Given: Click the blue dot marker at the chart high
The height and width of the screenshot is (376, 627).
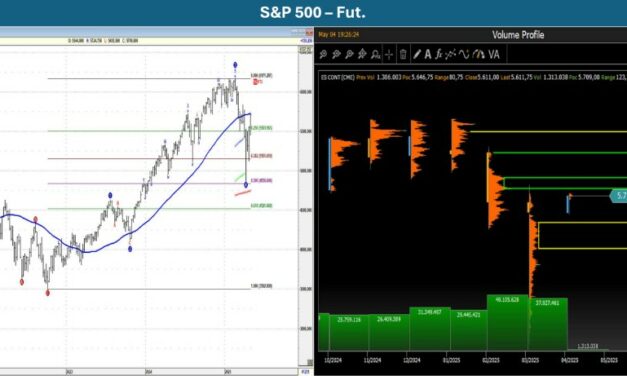Looking at the screenshot, I should (235, 65).
